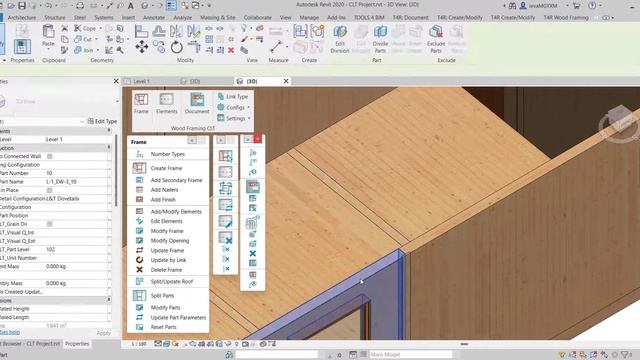
Task: Click the Part Name value field
Action: [x=76, y=182]
